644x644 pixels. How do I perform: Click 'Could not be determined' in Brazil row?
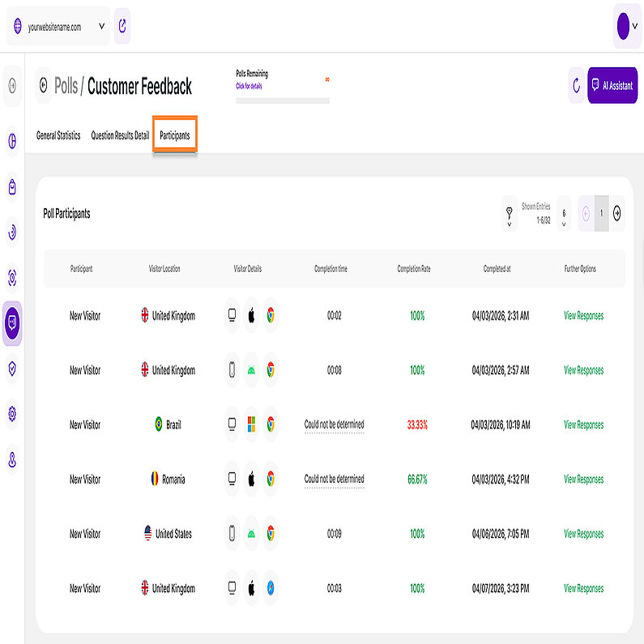point(334,424)
